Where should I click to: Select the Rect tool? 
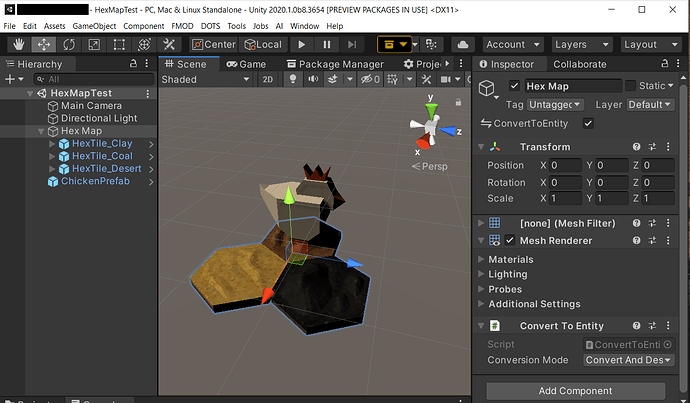click(x=119, y=44)
